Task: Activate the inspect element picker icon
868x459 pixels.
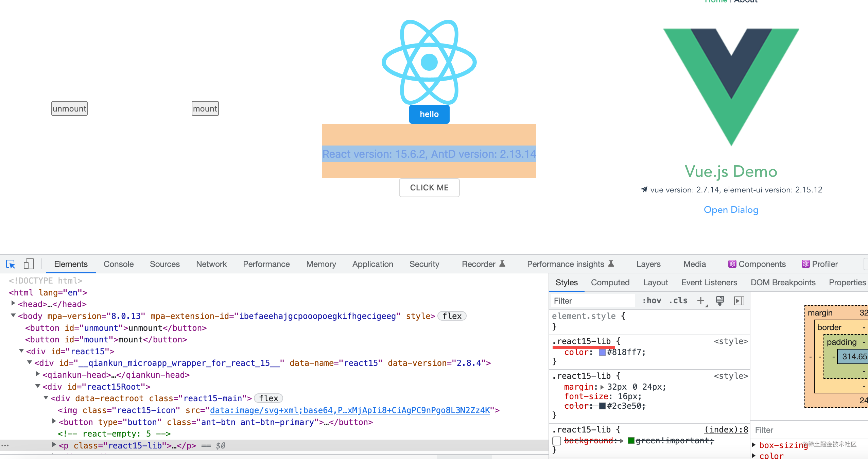Action: click(11, 264)
